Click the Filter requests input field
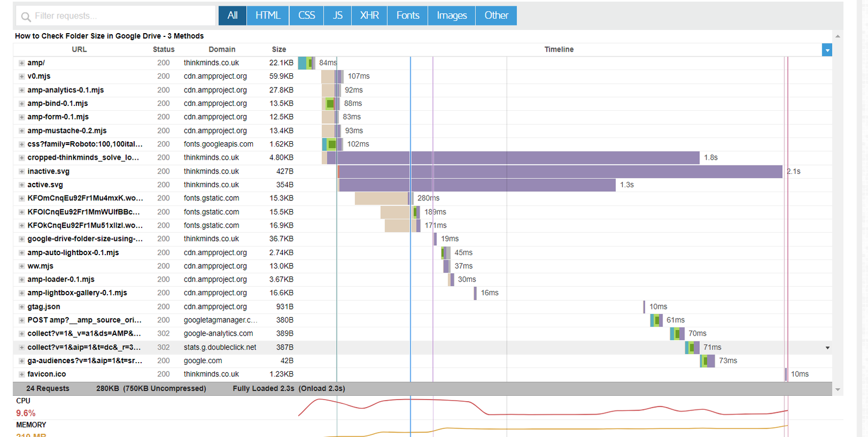The height and width of the screenshot is (437, 868). (x=119, y=16)
